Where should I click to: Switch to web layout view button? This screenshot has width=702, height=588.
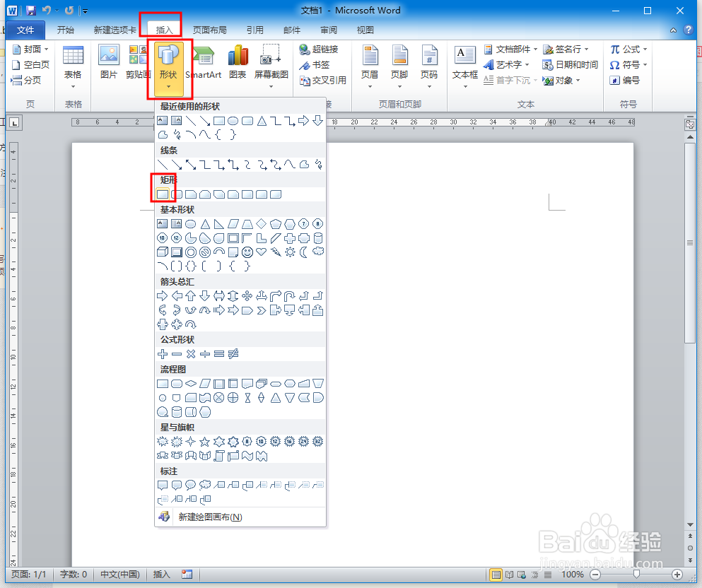coord(522,575)
